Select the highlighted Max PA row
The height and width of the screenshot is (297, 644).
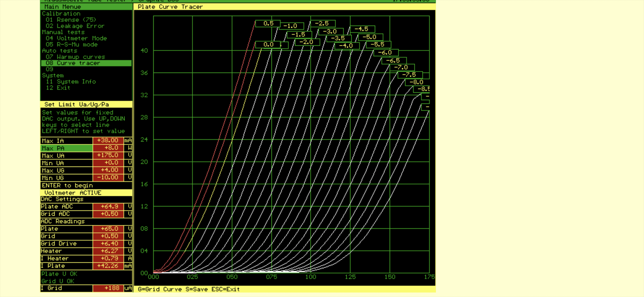(66, 148)
